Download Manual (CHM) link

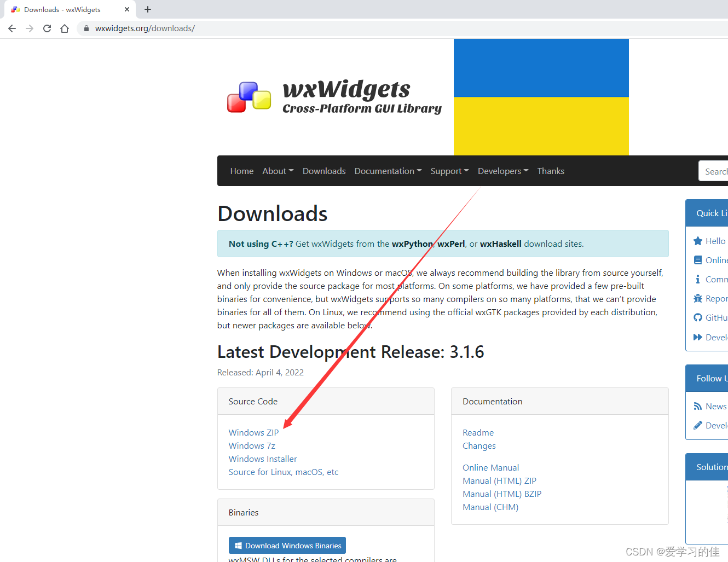pos(490,507)
